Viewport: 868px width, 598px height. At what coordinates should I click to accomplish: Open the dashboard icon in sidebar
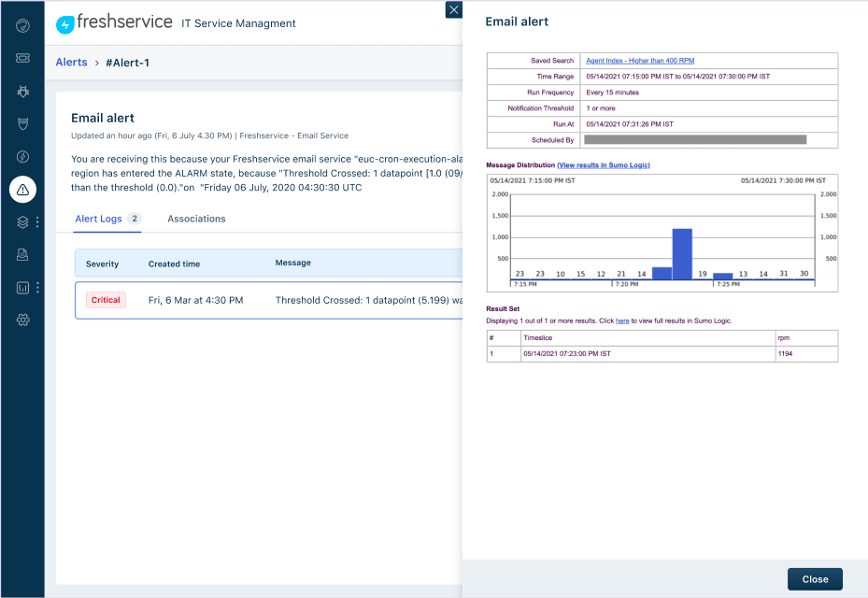pos(22,25)
